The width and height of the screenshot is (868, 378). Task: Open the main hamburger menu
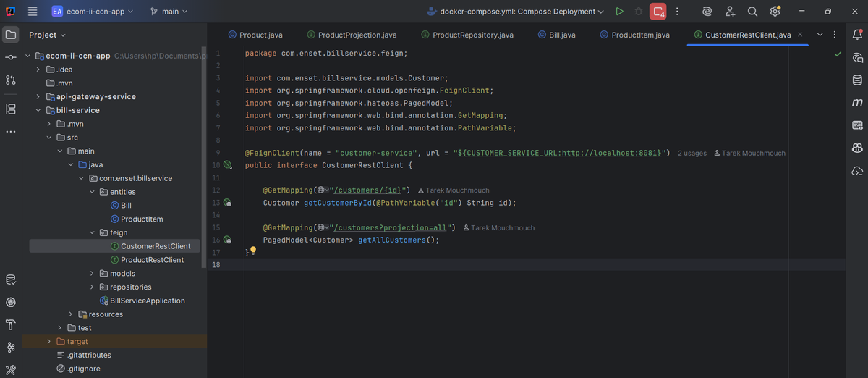click(33, 12)
